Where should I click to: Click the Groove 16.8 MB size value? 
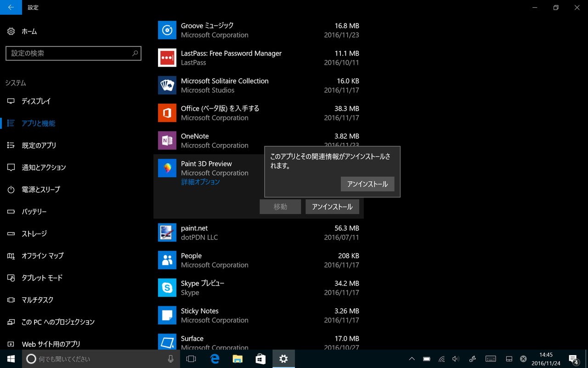347,26
